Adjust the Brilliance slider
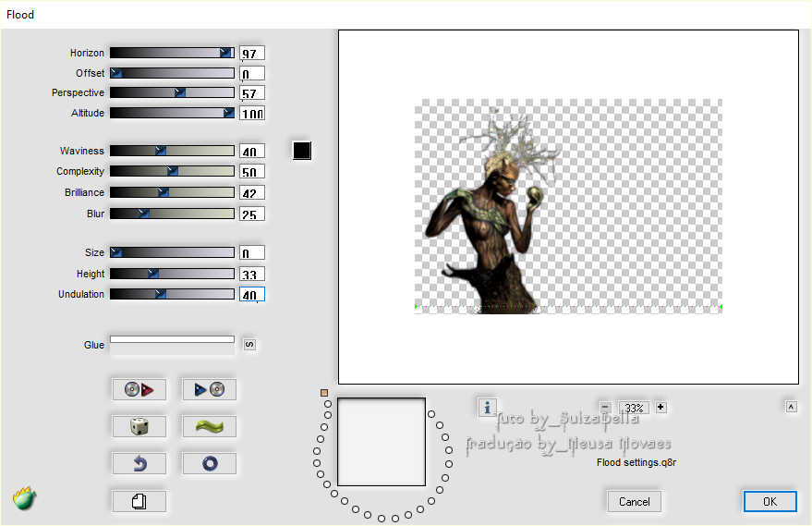 pyautogui.click(x=172, y=192)
